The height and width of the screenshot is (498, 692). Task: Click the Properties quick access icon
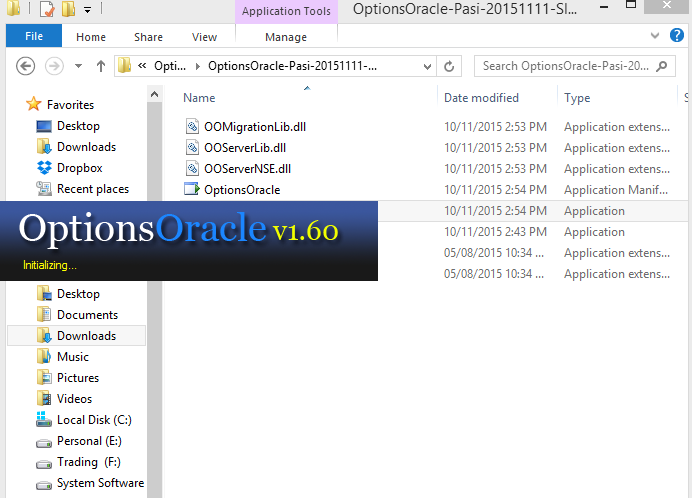[x=47, y=9]
